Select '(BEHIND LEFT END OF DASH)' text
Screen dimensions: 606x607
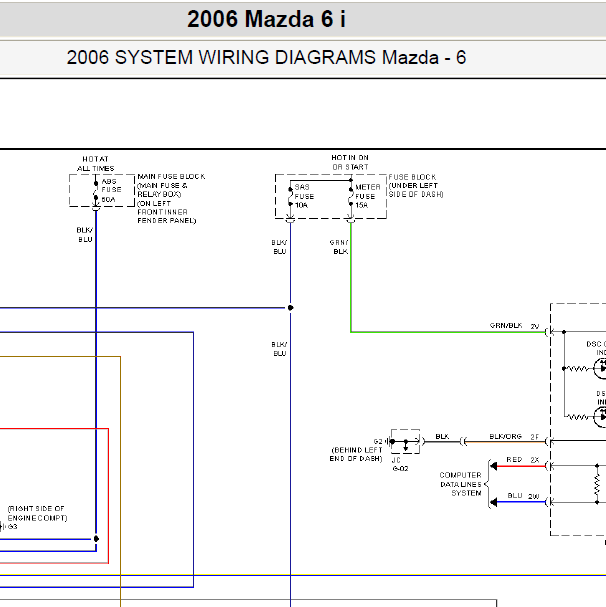[356, 454]
